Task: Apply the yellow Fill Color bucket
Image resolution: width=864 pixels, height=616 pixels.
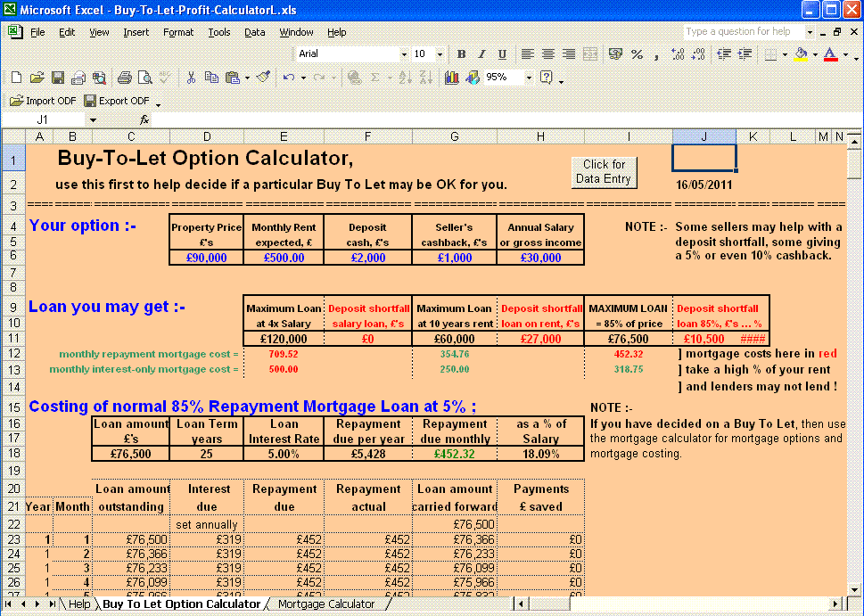Action: tap(802, 54)
